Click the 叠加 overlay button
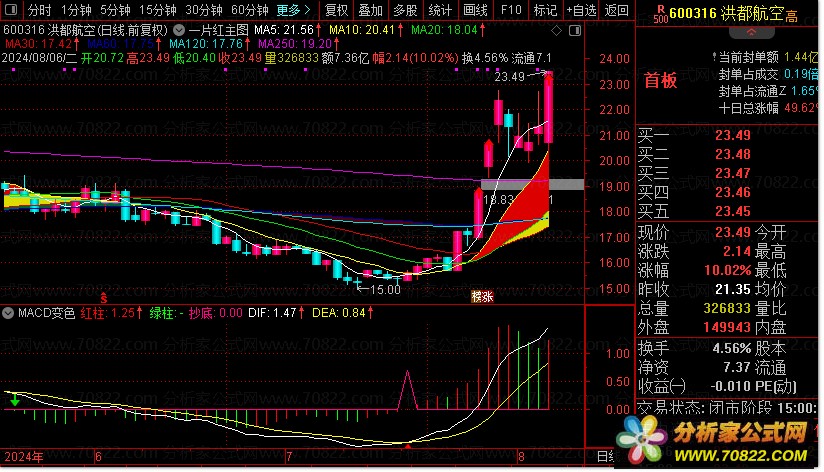The image size is (824, 472). point(370,10)
